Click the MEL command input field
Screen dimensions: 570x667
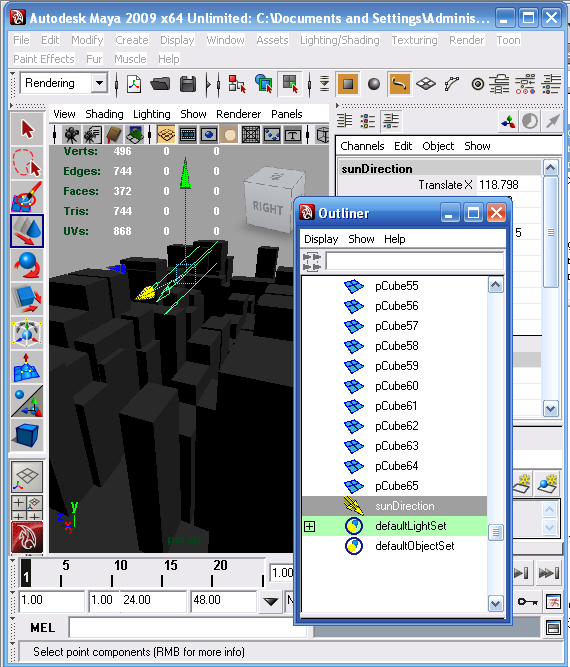[x=188, y=628]
